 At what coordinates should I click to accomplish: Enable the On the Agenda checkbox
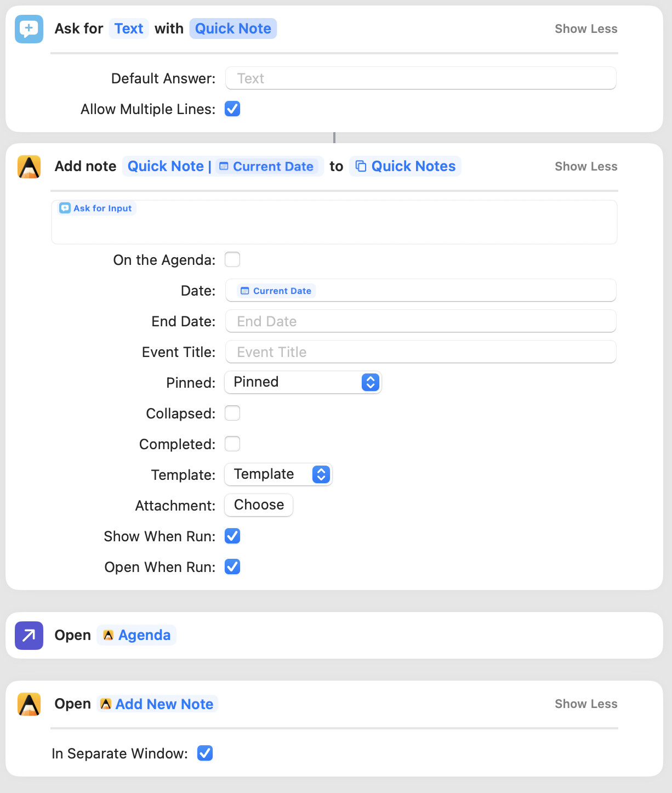pyautogui.click(x=232, y=259)
